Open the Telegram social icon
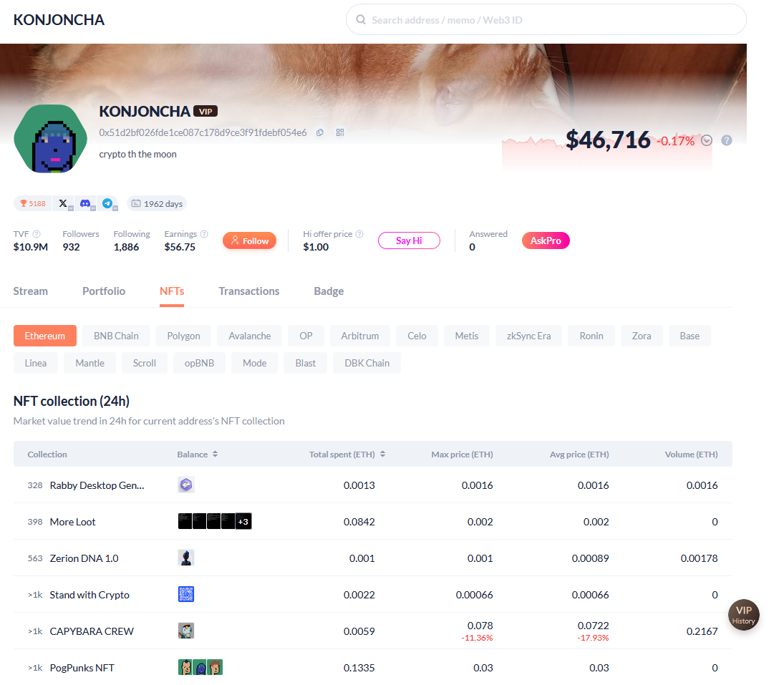This screenshot has width=784, height=685. point(107,203)
